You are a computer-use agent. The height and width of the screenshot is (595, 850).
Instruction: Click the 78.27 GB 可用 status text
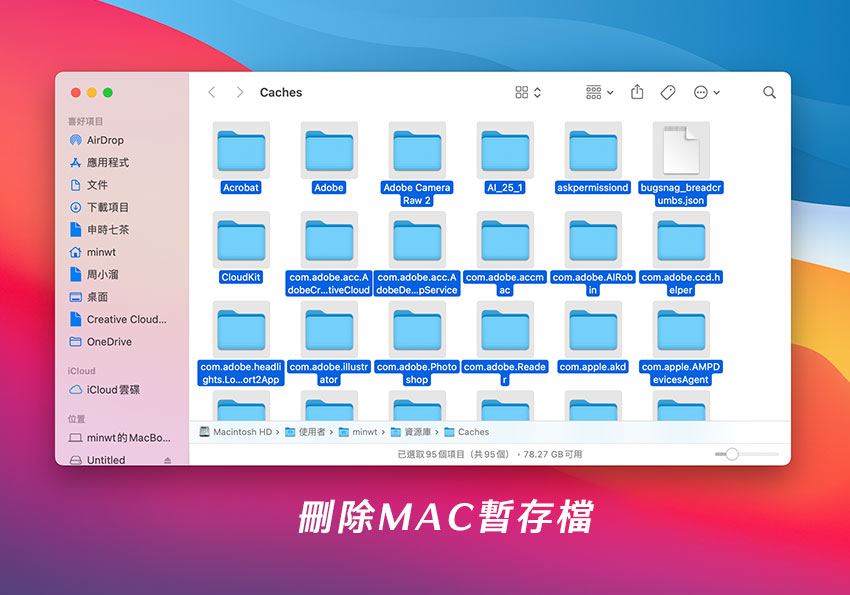point(553,454)
